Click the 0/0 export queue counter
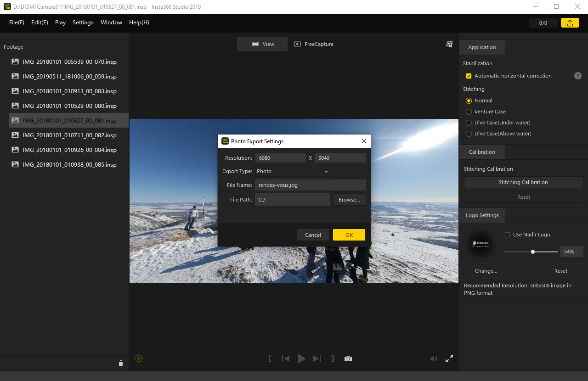 (x=543, y=23)
